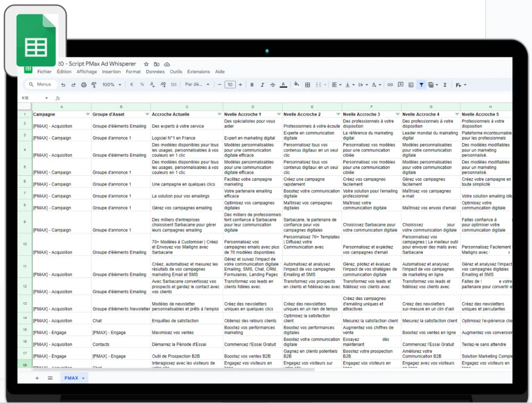Image resolution: width=532 pixels, height=403 pixels.
Task: Open the Format menu
Action: point(133,72)
